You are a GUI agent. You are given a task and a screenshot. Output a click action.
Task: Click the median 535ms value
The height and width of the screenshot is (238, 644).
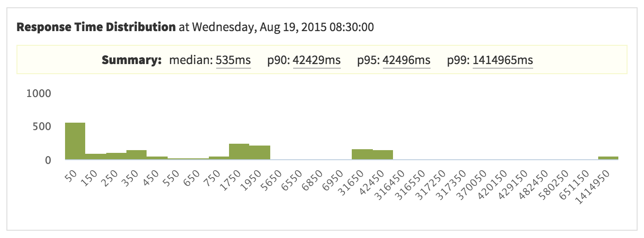pos(233,60)
